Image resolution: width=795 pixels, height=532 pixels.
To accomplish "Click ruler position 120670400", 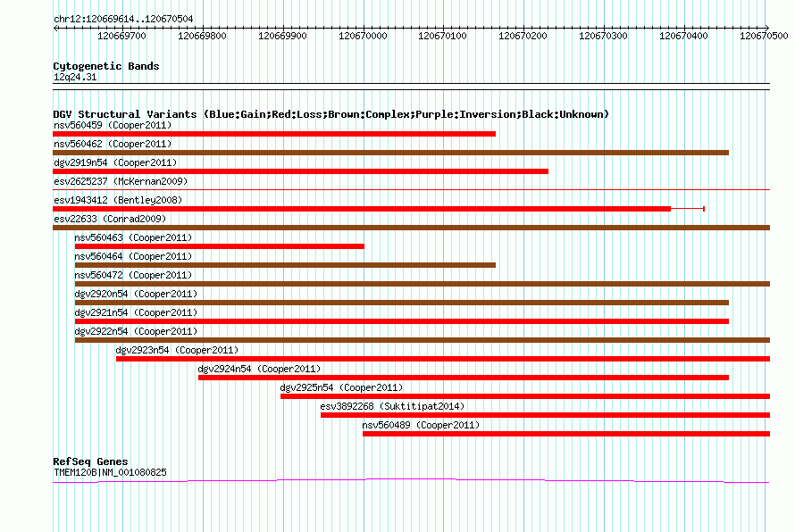I will point(683,36).
